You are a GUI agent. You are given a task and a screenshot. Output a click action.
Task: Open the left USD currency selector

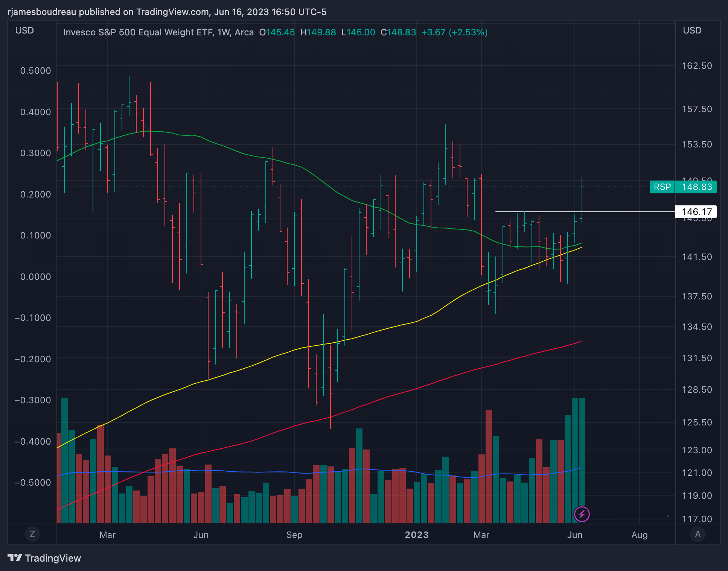24,30
